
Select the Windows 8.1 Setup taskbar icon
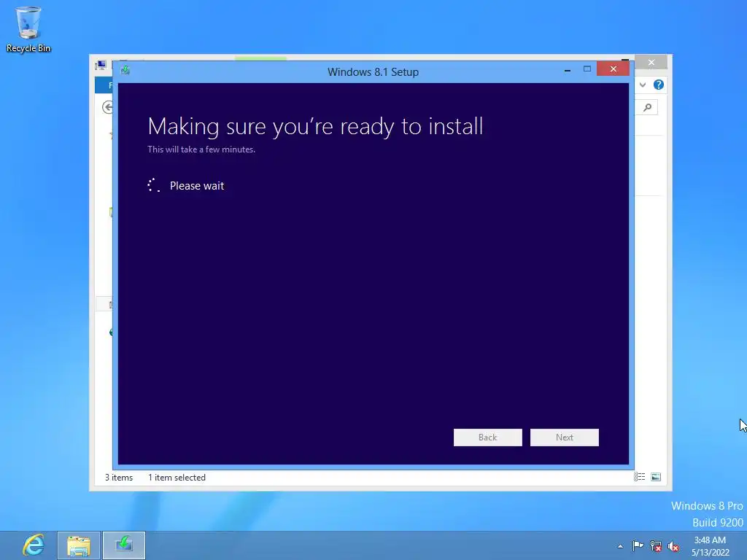point(124,545)
